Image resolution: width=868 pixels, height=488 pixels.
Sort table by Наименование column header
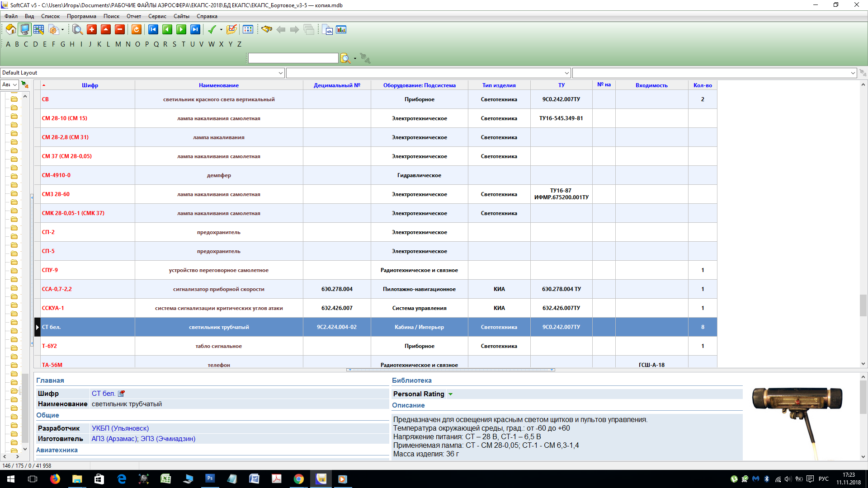point(218,85)
